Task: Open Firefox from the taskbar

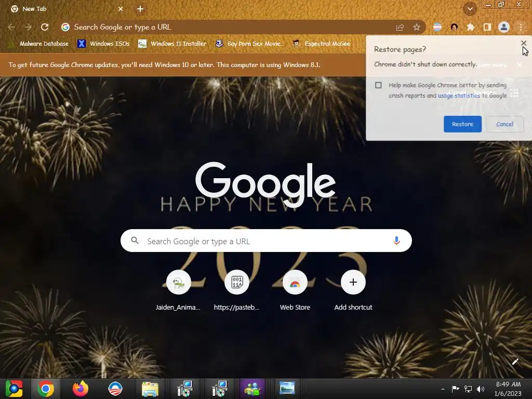Action: tap(81, 389)
